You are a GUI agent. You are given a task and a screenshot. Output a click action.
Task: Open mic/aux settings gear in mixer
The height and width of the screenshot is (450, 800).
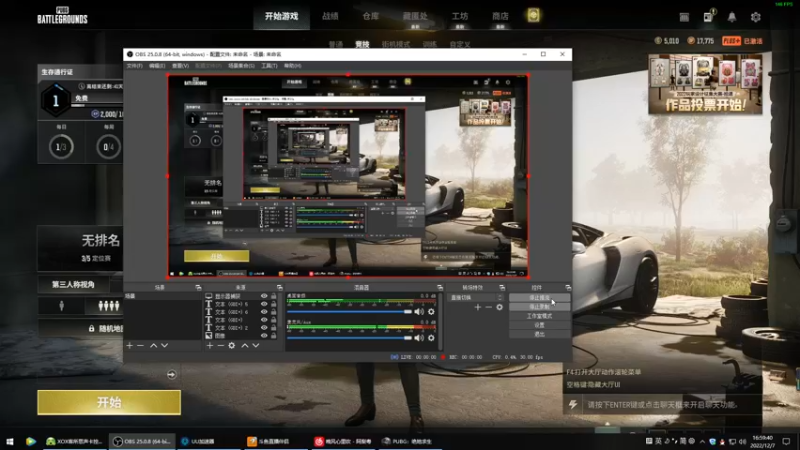pyautogui.click(x=431, y=338)
